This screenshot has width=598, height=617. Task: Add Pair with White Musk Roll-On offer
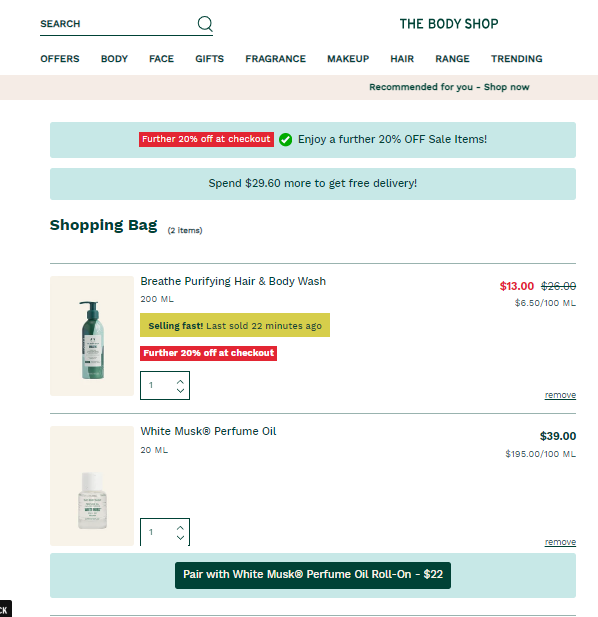[313, 575]
